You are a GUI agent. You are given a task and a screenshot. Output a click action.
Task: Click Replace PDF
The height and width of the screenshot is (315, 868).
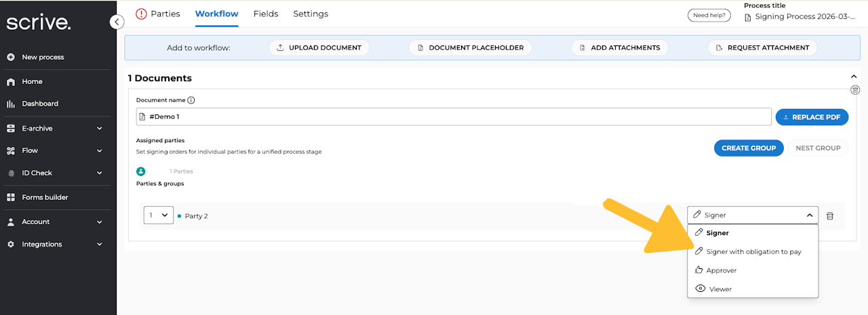click(812, 117)
